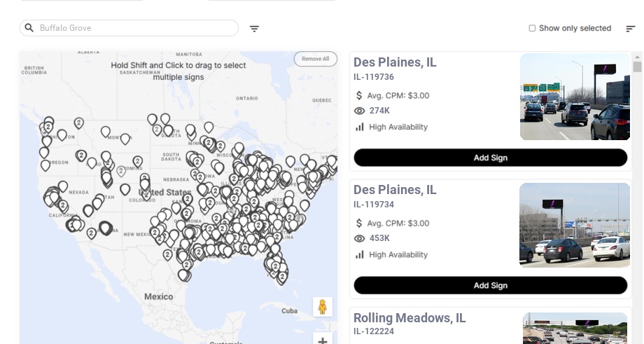This screenshot has width=644, height=344.
Task: Open the Rolling Meadows billboard thumbnail
Action: pos(575,329)
